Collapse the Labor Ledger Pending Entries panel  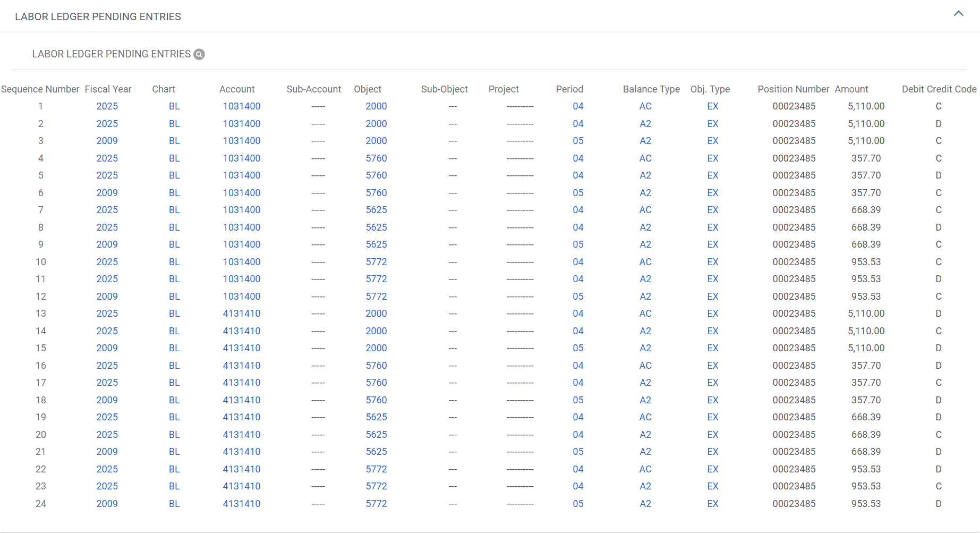(x=958, y=14)
